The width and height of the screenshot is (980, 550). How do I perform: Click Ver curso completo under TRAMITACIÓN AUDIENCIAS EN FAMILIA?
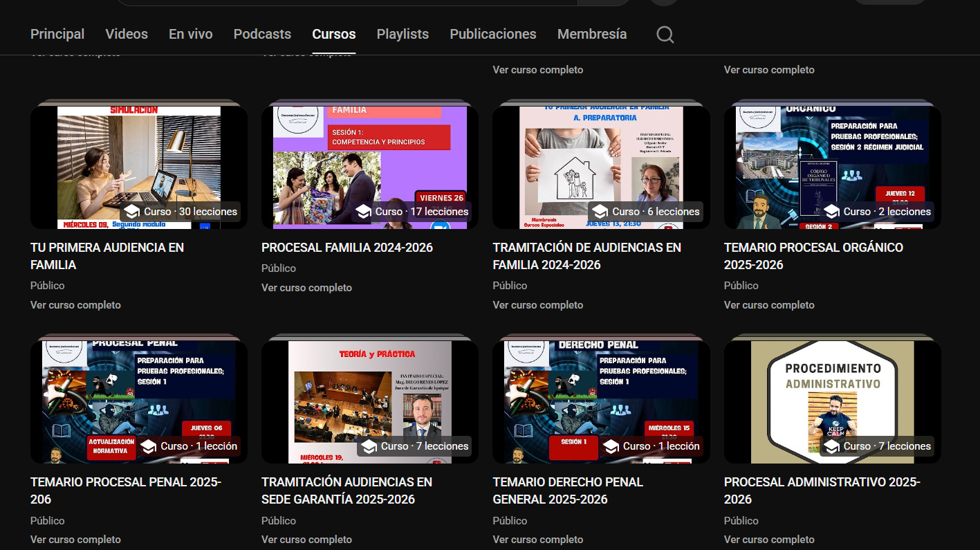coord(537,305)
